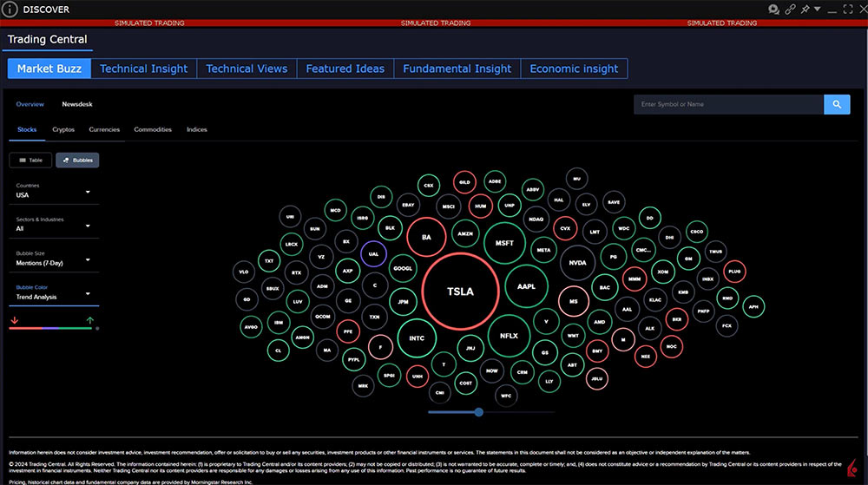Select the Trading Central tab
The width and height of the screenshot is (868, 485).
tap(47, 39)
